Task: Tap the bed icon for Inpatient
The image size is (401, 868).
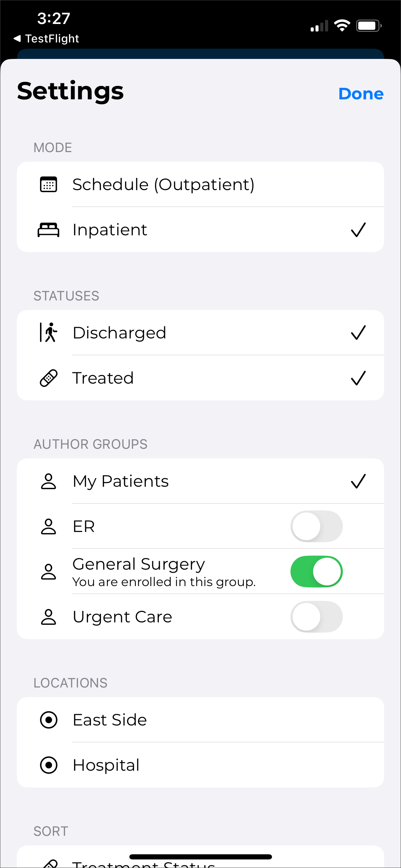Action: (x=49, y=230)
